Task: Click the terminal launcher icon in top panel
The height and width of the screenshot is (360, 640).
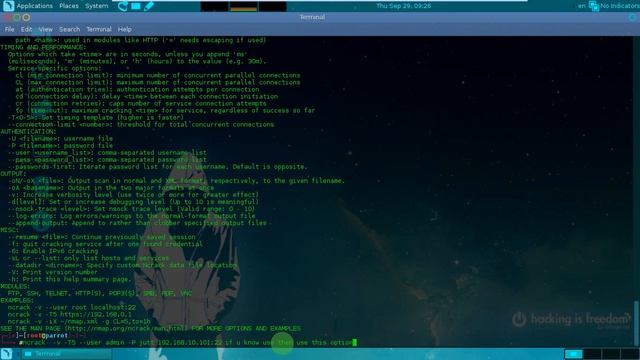Action: point(136,6)
